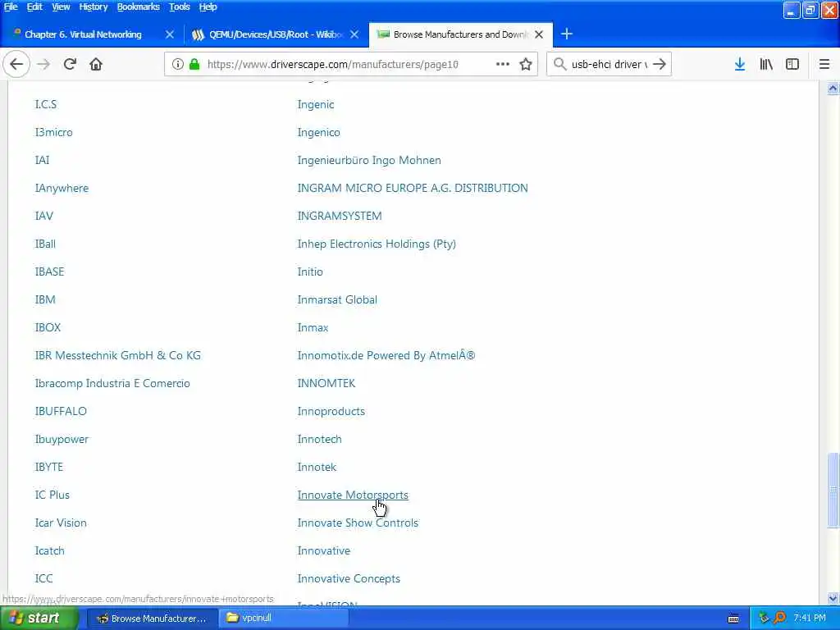Image resolution: width=840 pixels, height=630 pixels.
Task: Click the taskbar clock showing 7:41 PM
Action: pos(810,619)
